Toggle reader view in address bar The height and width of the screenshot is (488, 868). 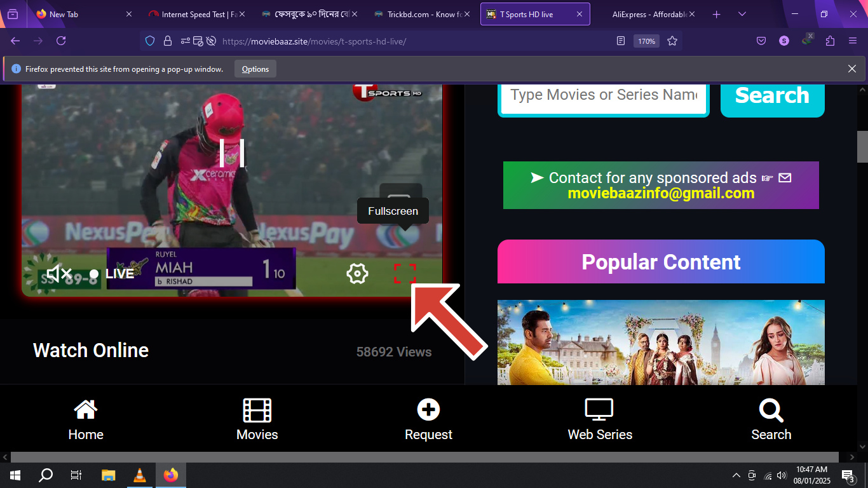[x=621, y=41]
